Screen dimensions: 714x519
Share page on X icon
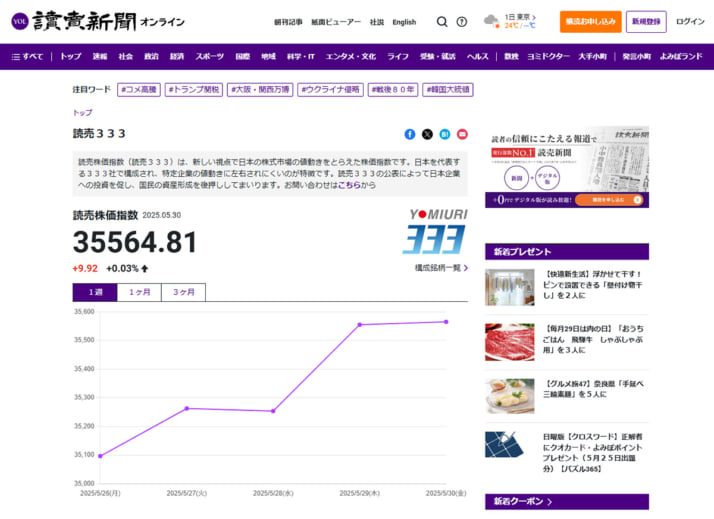pyautogui.click(x=427, y=134)
